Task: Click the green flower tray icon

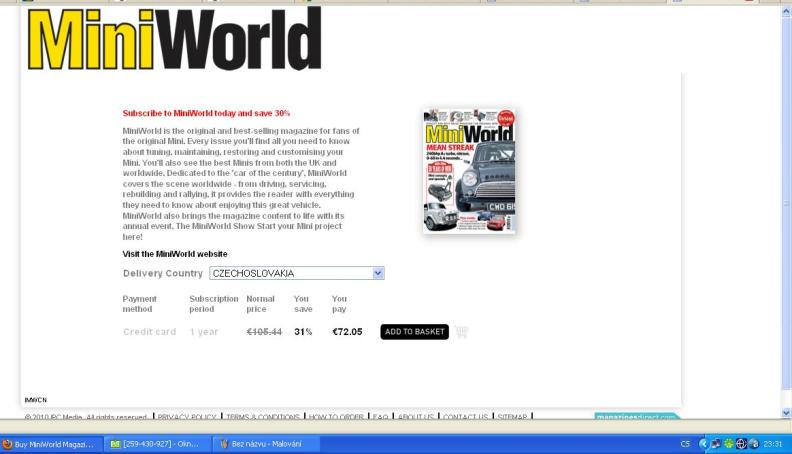Action: click(728, 444)
